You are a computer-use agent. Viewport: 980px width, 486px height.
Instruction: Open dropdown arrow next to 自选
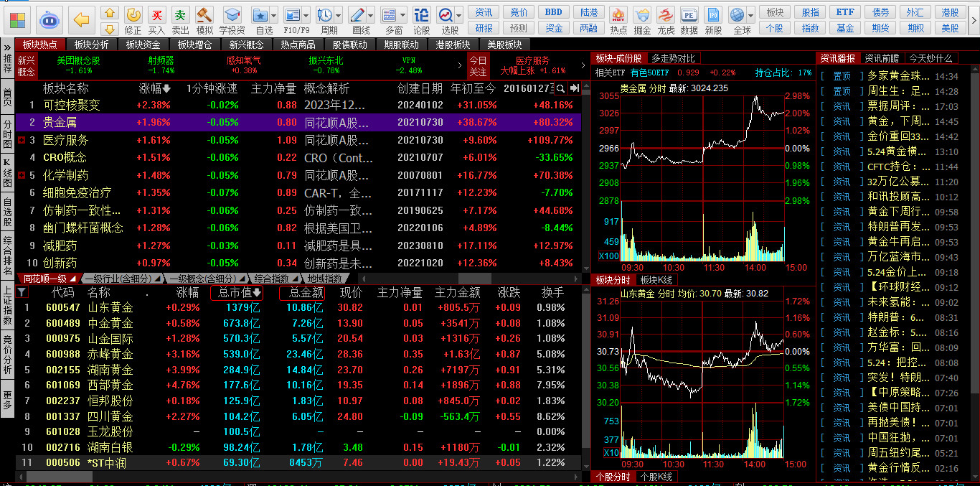pos(273,15)
